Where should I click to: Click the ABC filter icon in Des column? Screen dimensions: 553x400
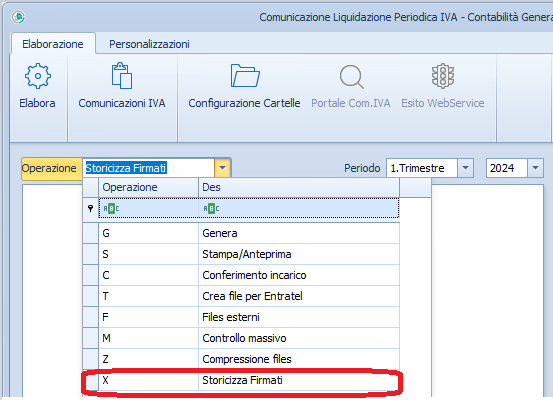211,208
